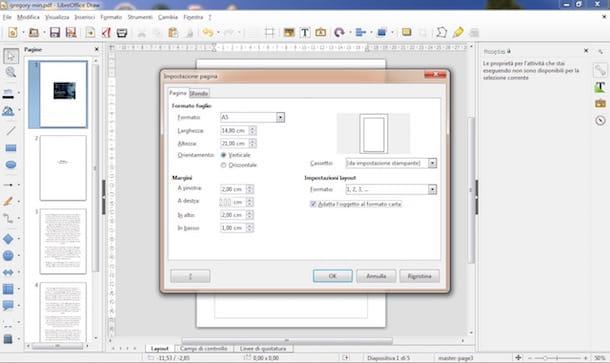The height and width of the screenshot is (363, 610).
Task: Click the help question mark button
Action: 190,276
